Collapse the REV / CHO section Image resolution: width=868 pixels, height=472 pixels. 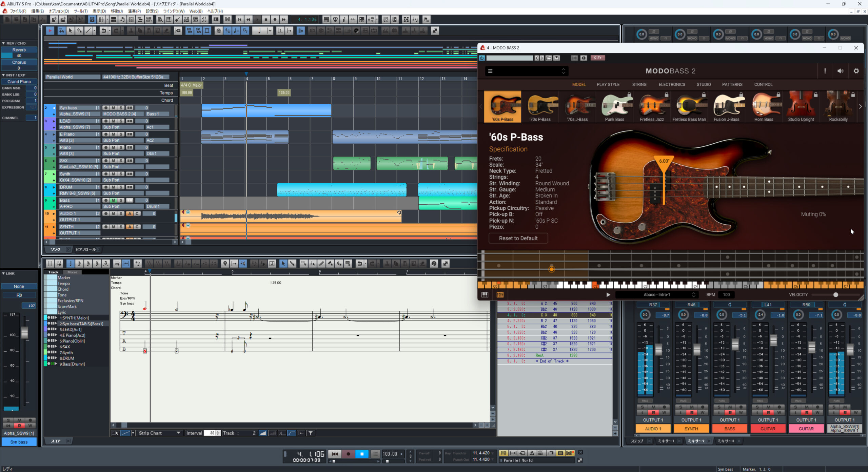(3, 43)
